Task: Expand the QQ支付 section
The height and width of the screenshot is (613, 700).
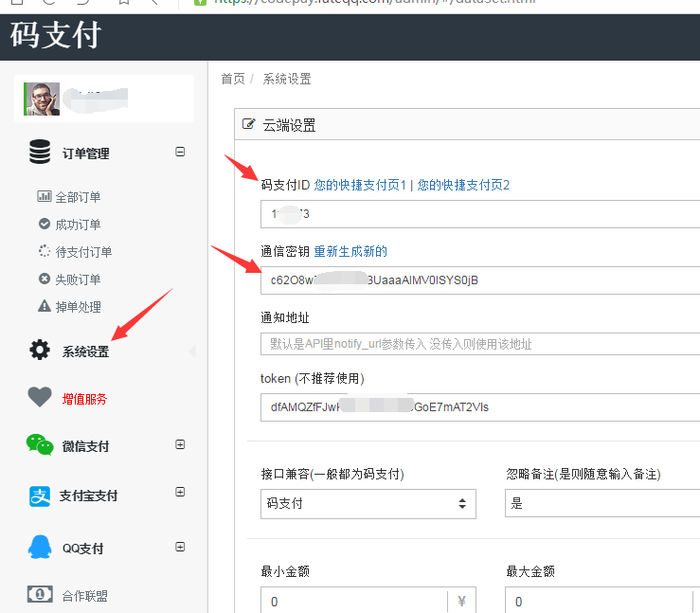Action: click(x=180, y=547)
